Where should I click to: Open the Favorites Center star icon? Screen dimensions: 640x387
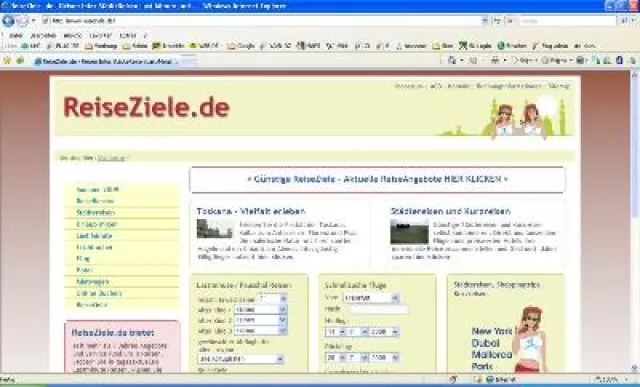(7, 61)
